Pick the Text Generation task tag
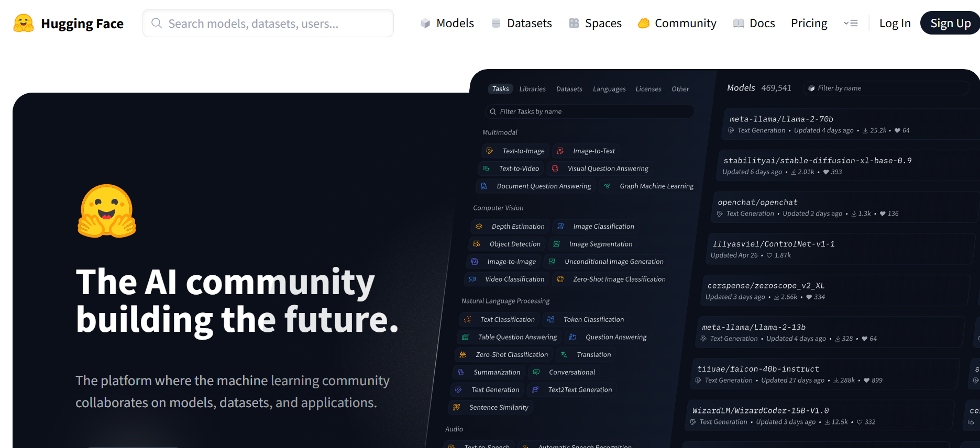980x448 pixels. coord(487,389)
